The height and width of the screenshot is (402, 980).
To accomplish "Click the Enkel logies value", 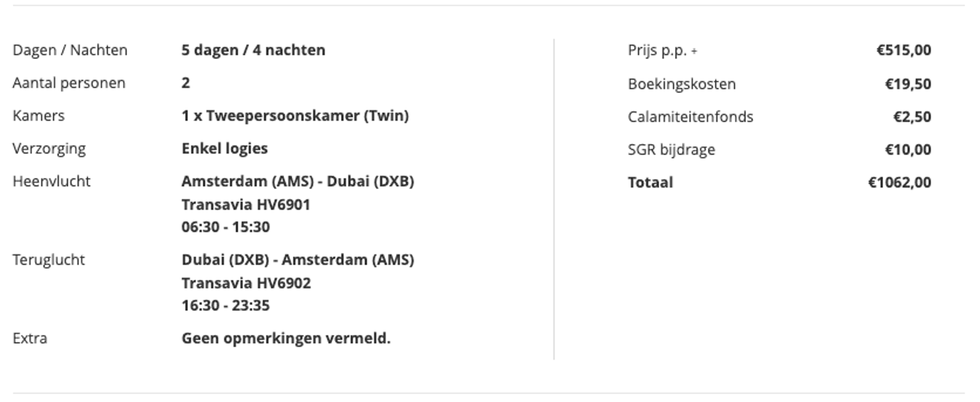I will [225, 149].
